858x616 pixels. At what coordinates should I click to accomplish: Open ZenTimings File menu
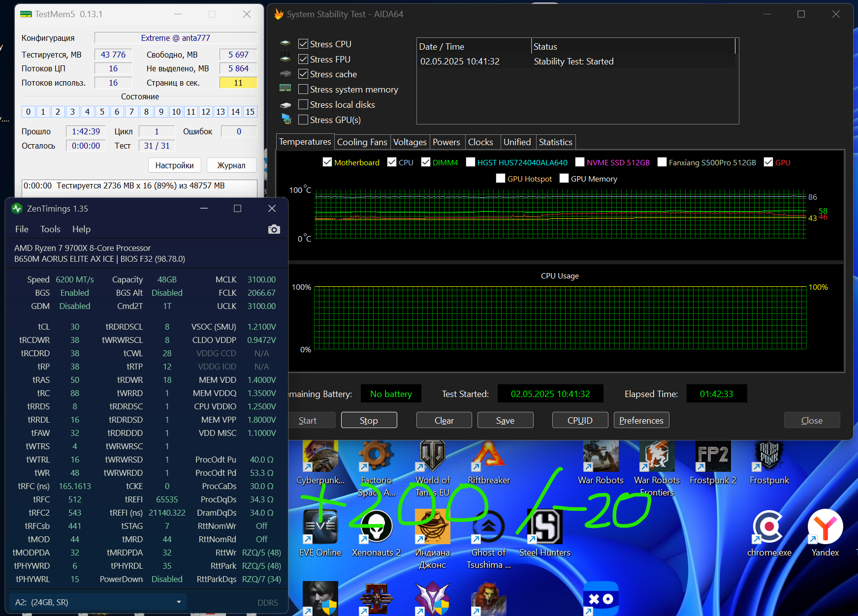pos(22,229)
